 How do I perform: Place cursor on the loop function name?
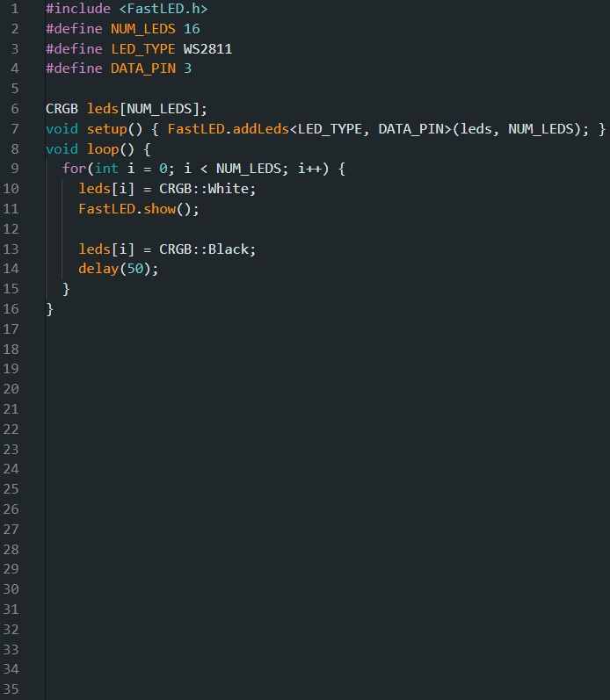102,149
